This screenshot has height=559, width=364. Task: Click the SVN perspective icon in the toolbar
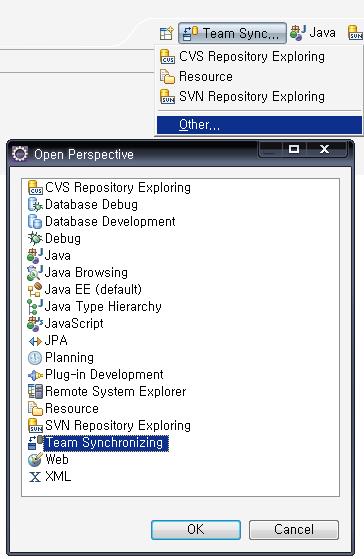(355, 33)
